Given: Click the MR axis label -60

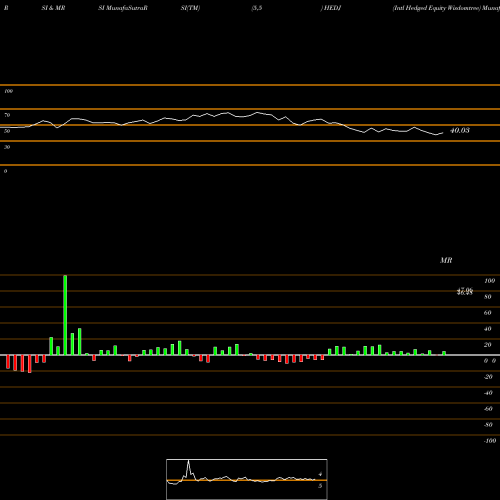Looking at the screenshot, I should coord(488,409).
